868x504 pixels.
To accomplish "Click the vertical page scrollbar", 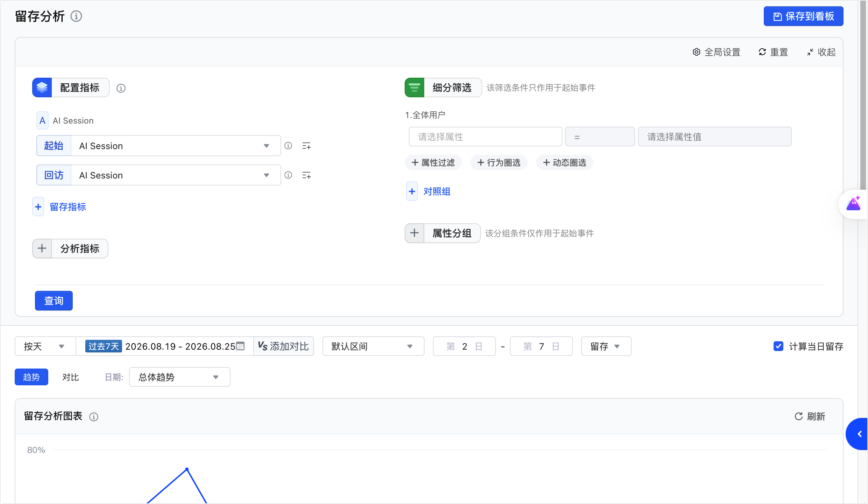I will pyautogui.click(x=863, y=95).
